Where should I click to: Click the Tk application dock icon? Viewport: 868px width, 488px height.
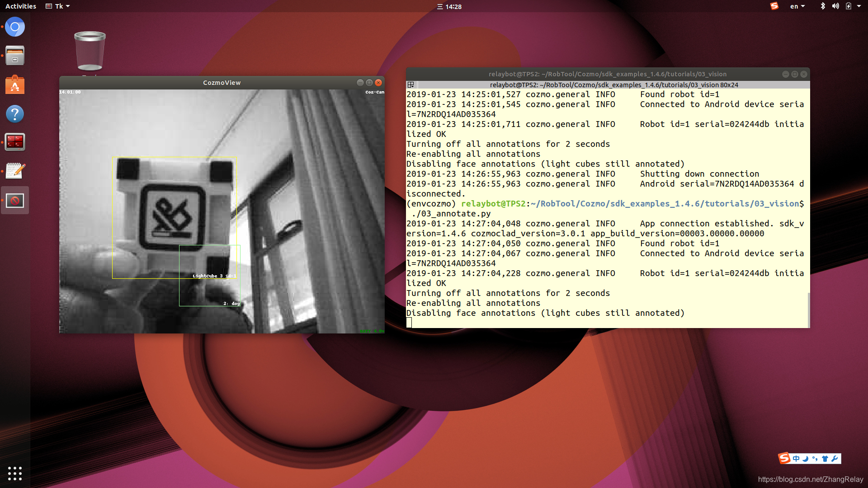(15, 200)
